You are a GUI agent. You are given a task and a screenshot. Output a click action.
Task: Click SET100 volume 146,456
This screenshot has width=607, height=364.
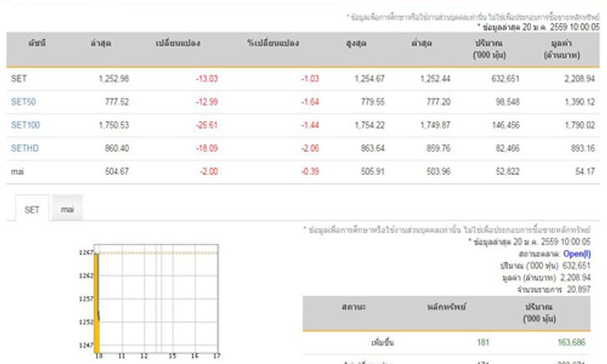(505, 125)
